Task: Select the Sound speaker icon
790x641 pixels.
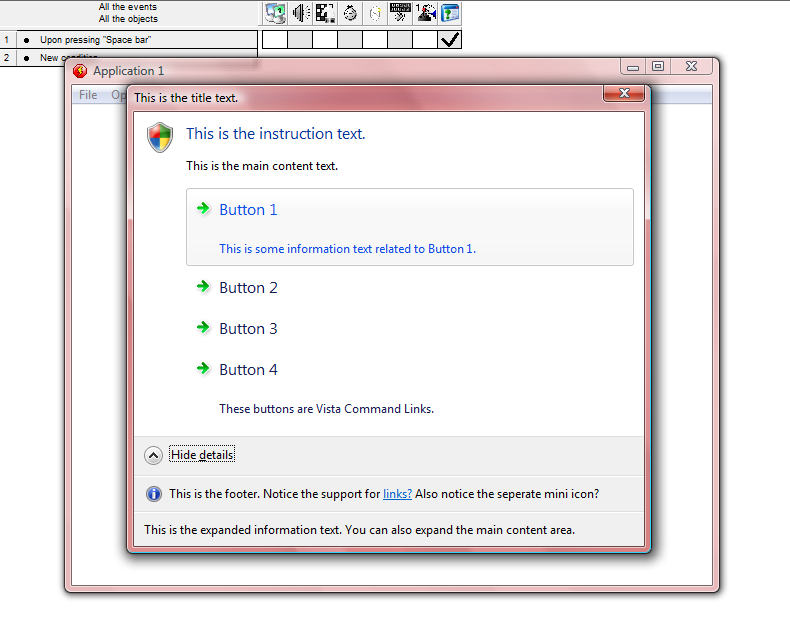Action: [300, 13]
